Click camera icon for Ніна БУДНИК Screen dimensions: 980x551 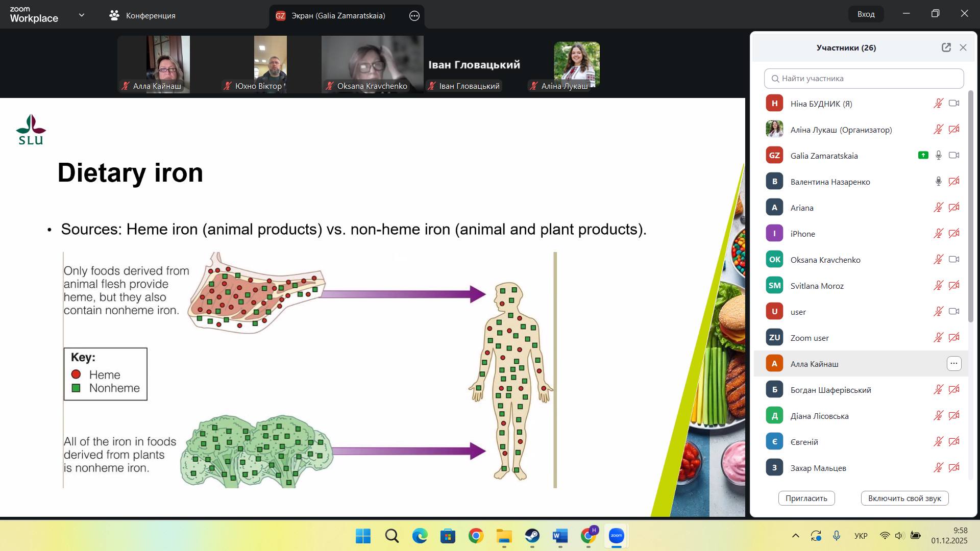coord(953,104)
